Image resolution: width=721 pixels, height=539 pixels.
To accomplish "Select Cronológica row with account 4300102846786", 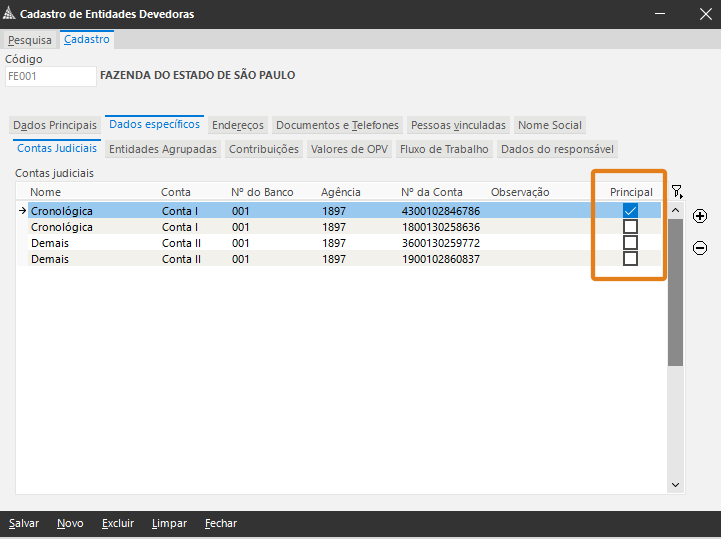I will click(344, 211).
